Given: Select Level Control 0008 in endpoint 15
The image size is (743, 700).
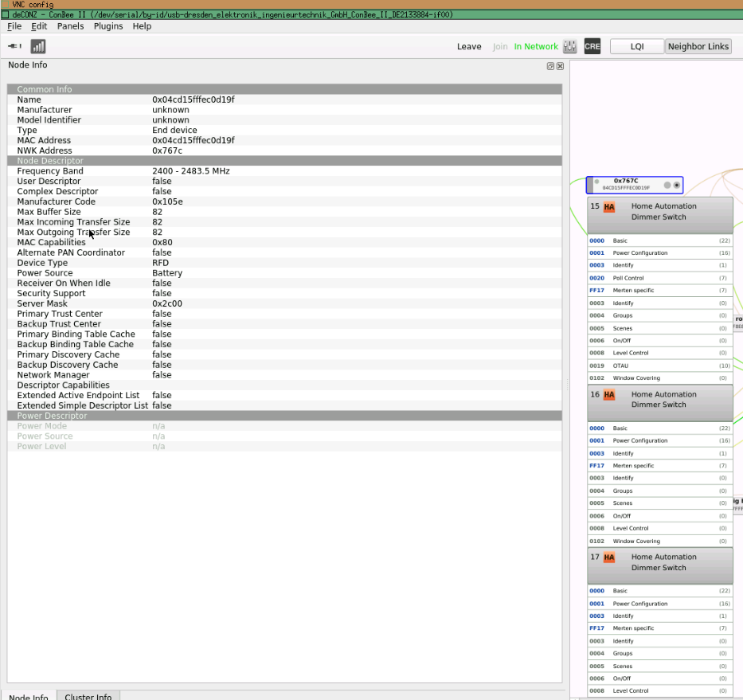Looking at the screenshot, I should 660,353.
